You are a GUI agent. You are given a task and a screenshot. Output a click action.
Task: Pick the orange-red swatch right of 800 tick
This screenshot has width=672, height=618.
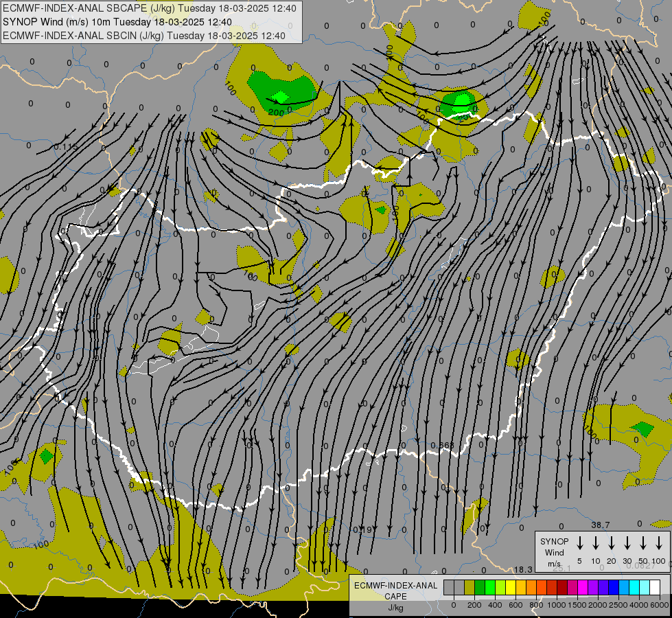[542, 588]
